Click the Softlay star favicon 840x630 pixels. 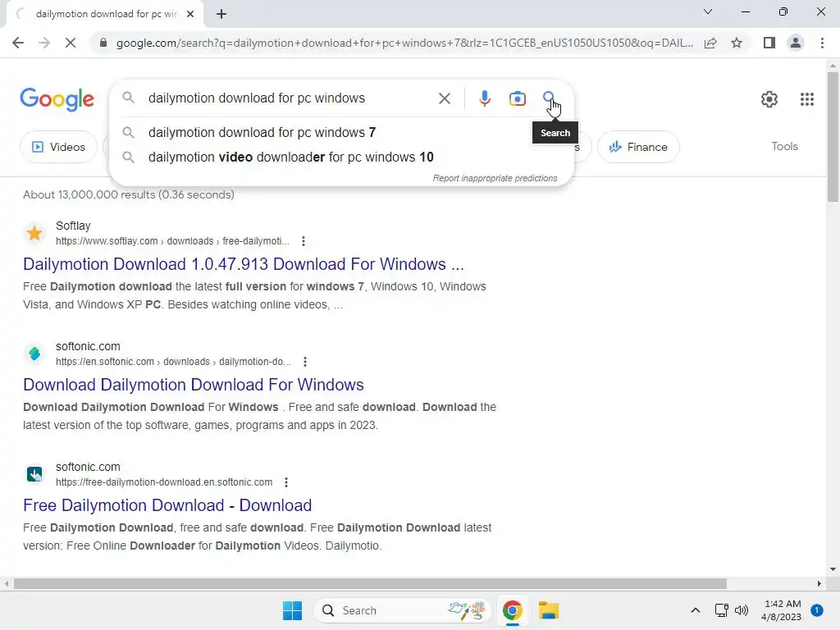[x=34, y=233]
